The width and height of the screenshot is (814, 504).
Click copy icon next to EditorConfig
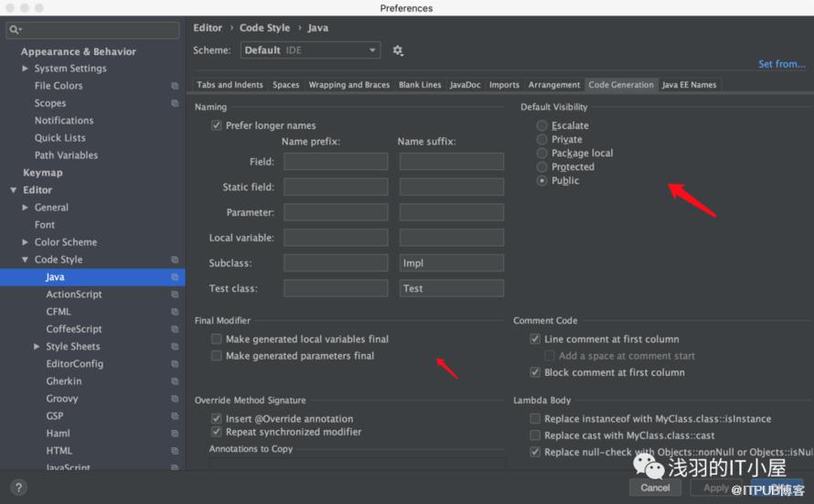coord(175,364)
